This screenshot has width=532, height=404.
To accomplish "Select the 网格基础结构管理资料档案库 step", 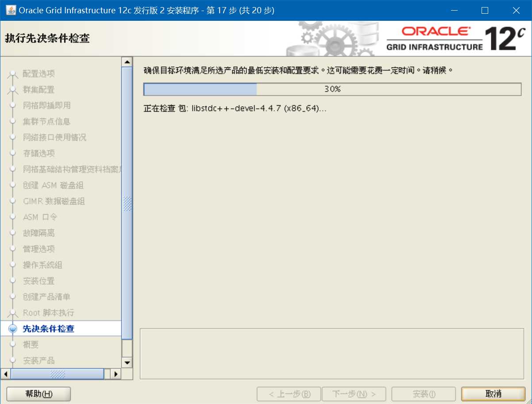I will click(x=72, y=169).
